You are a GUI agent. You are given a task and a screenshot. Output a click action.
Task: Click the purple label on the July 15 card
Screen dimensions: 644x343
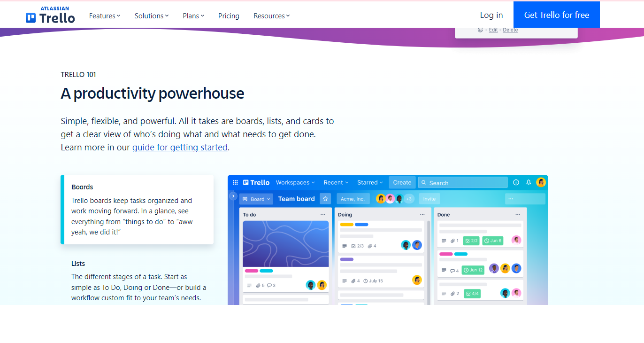click(x=346, y=259)
